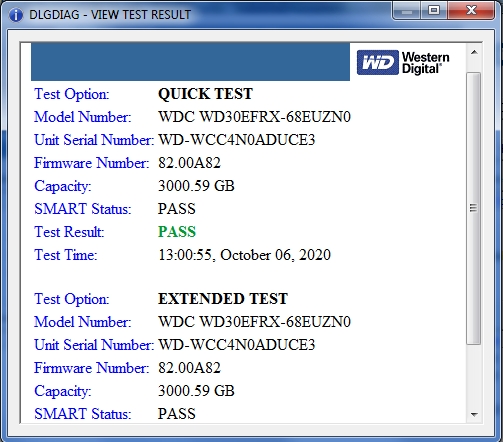This screenshot has width=503, height=442.
Task: Click the scrollbar track below the thumb
Action: tap(474, 377)
